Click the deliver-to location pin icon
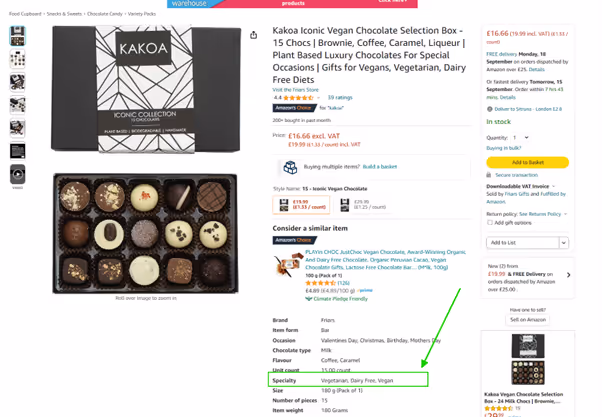 pos(490,109)
